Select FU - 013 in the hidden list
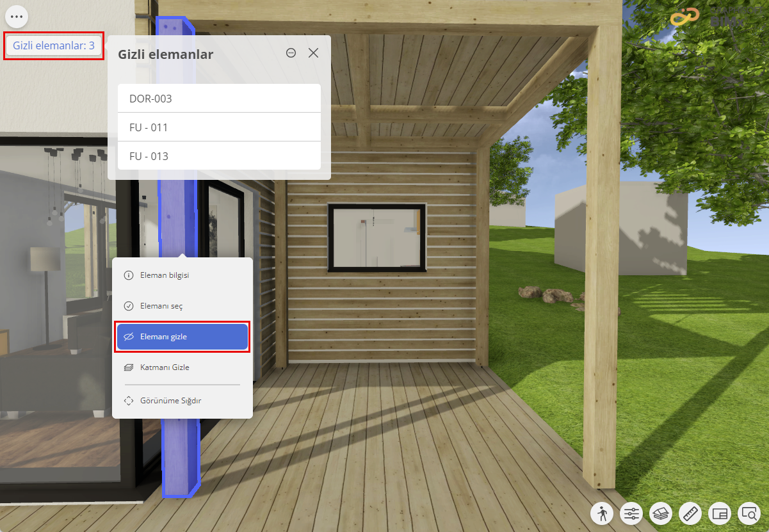 pyautogui.click(x=219, y=156)
